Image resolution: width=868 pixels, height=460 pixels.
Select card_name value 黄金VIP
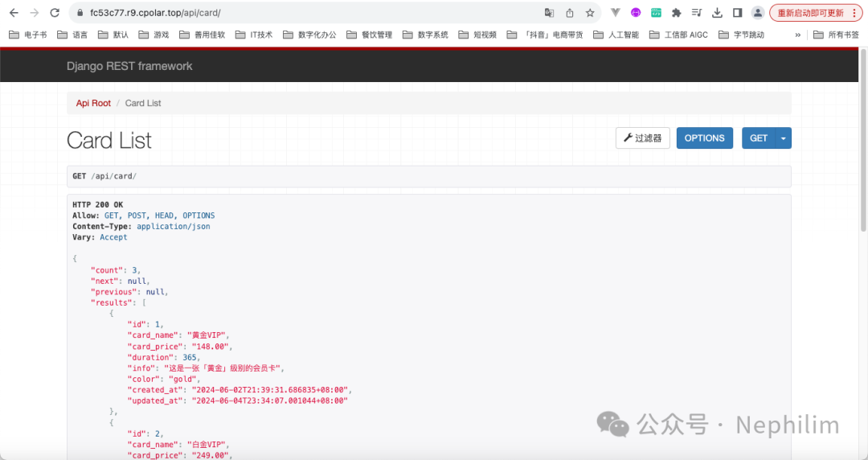[x=207, y=335]
